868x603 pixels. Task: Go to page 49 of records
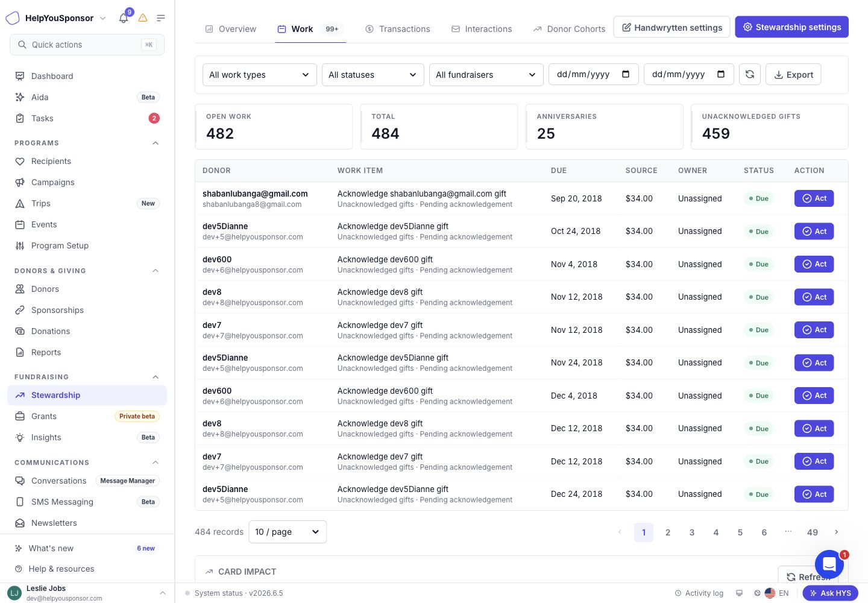(x=813, y=532)
